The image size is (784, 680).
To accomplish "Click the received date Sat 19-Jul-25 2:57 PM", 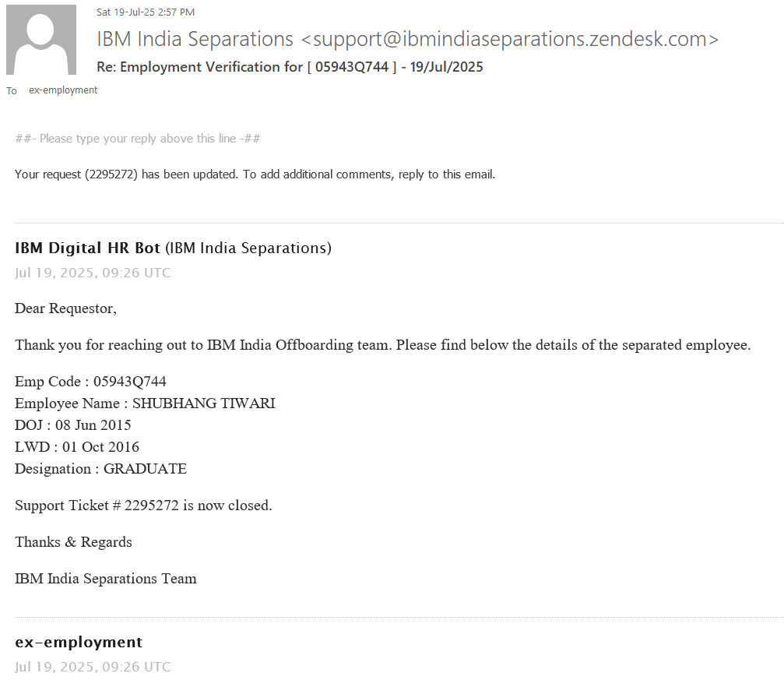I will pyautogui.click(x=146, y=12).
